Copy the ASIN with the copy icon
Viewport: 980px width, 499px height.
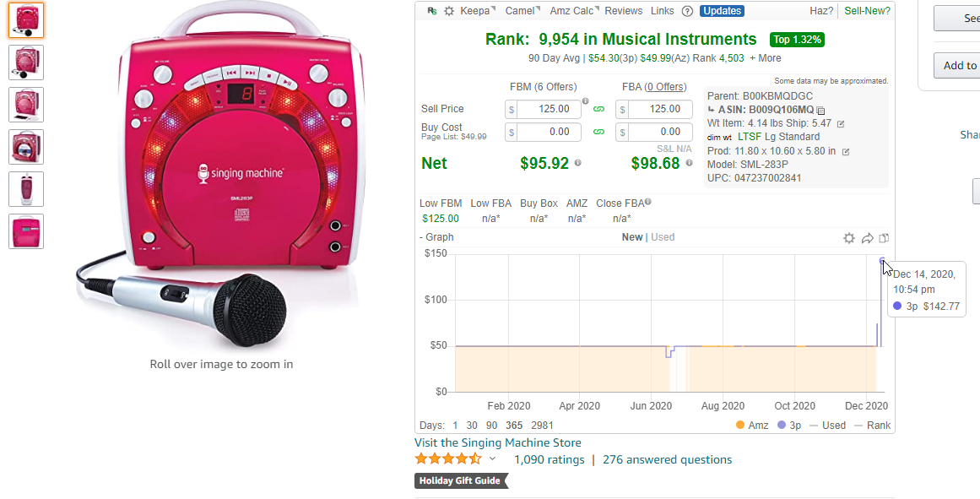point(820,110)
